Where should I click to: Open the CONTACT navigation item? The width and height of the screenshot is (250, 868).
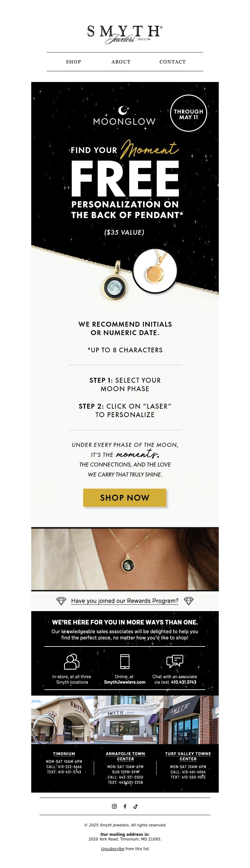[172, 62]
